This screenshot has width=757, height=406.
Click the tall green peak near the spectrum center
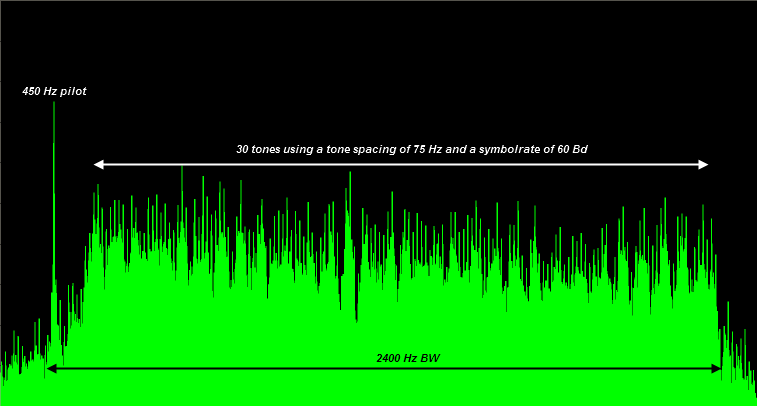(x=349, y=176)
